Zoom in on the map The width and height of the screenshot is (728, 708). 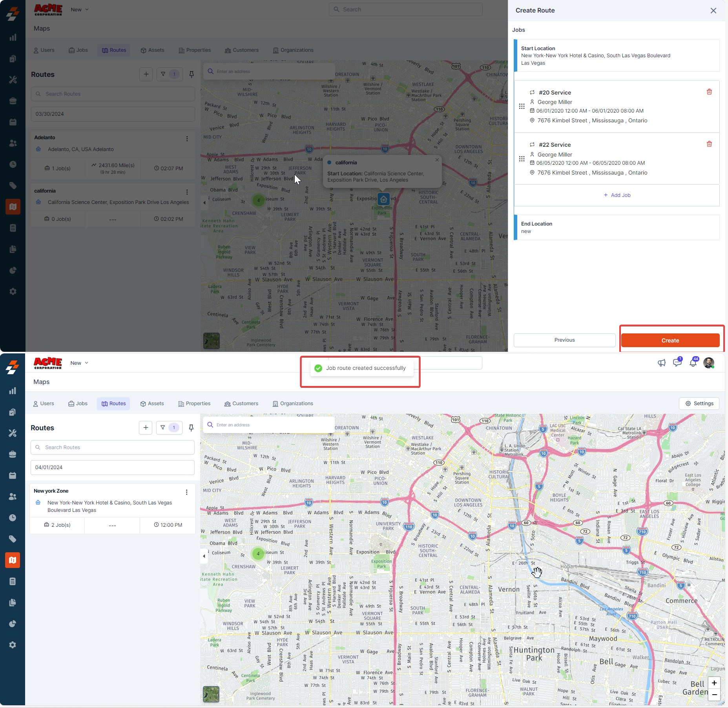714,683
